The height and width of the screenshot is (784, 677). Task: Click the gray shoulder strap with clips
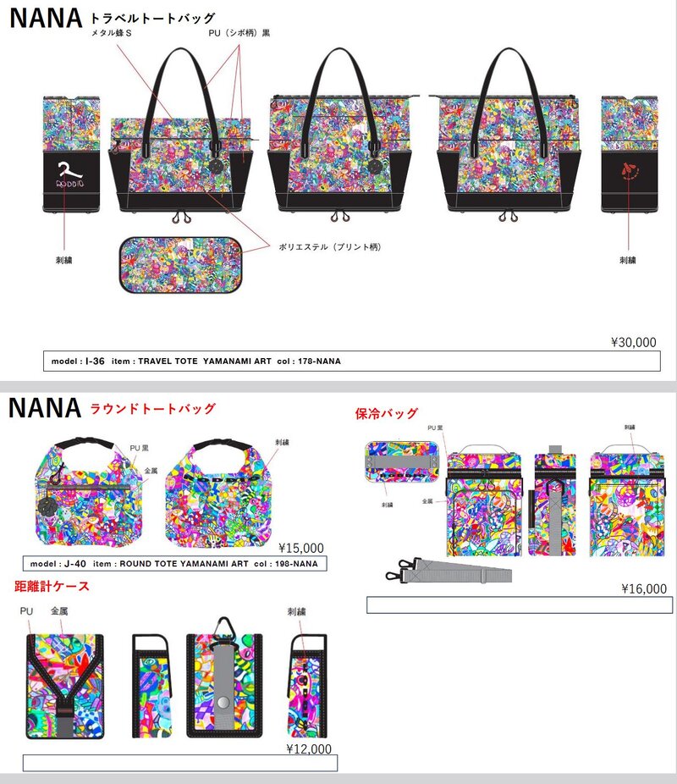pos(449,571)
